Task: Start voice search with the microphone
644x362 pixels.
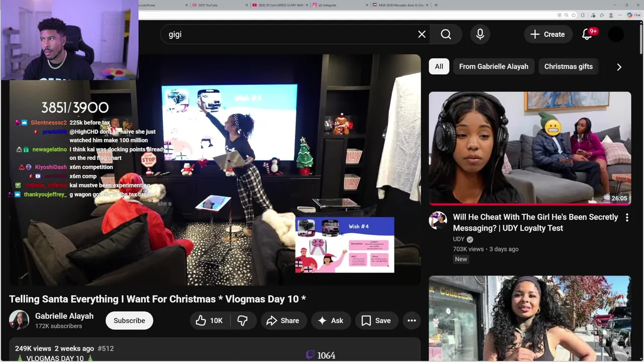Action: [x=480, y=34]
